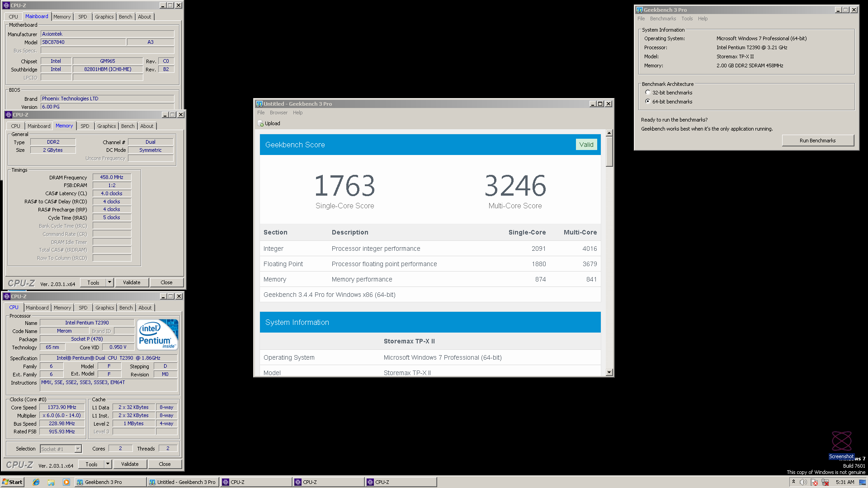Show hidden tray icons arrow
The image size is (868, 488).
793,482
